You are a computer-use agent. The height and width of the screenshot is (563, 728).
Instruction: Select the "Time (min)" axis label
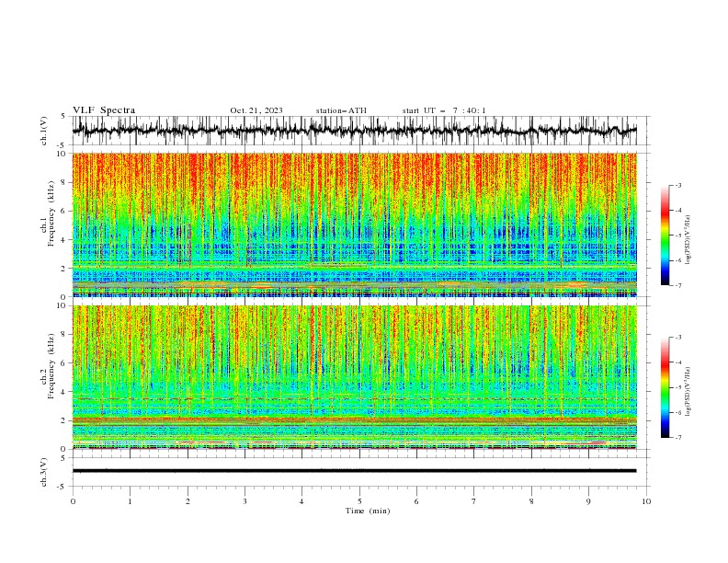(x=368, y=511)
